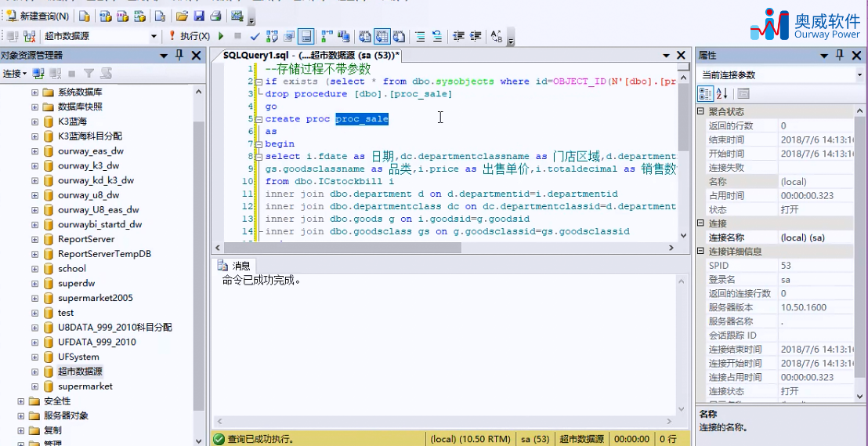Toggle categorized view in properties panel
Image resolution: width=868 pixels, height=446 pixels.
(x=705, y=94)
